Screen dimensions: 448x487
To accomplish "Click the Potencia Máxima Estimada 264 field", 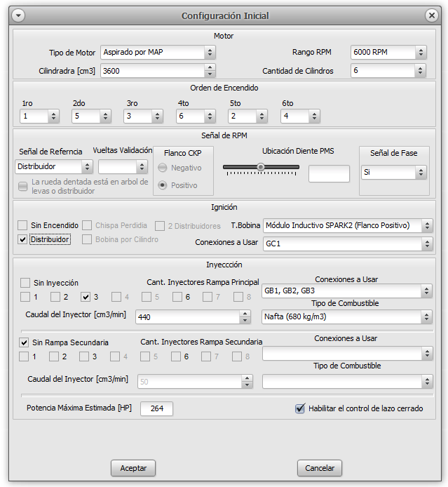I will tap(156, 408).
